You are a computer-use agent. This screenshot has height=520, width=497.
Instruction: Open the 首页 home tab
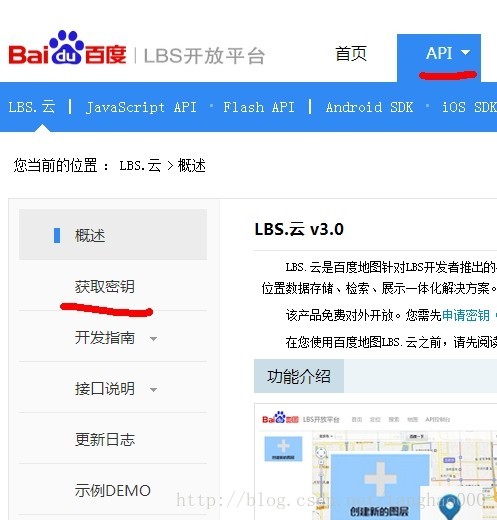[x=351, y=54]
